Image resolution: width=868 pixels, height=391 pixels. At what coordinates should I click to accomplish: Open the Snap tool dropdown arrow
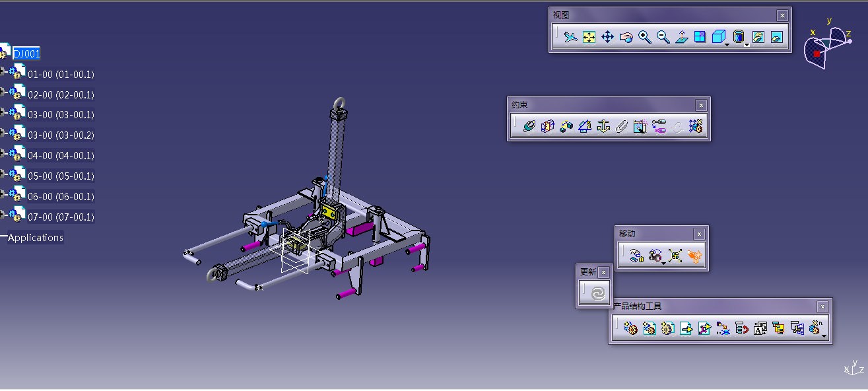pyautogui.click(x=663, y=263)
